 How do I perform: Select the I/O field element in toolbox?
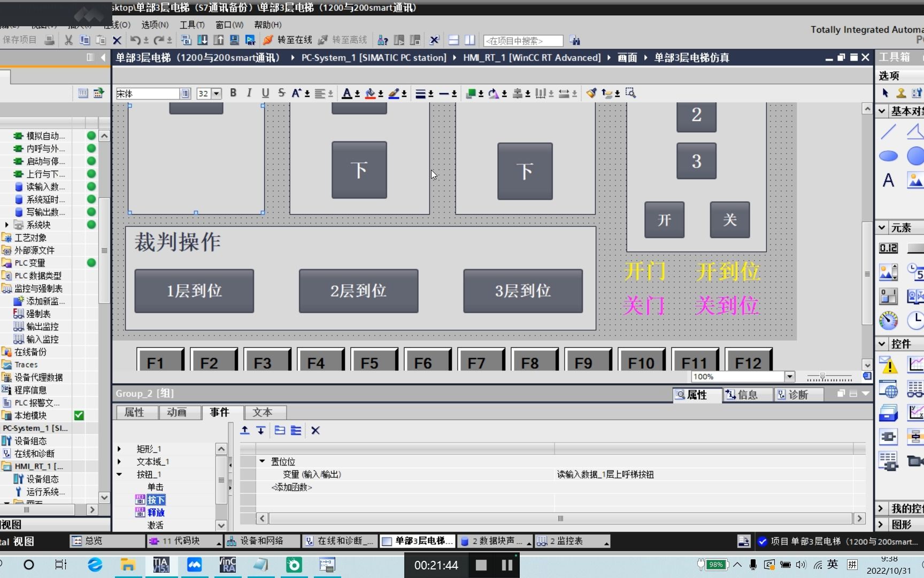click(888, 248)
